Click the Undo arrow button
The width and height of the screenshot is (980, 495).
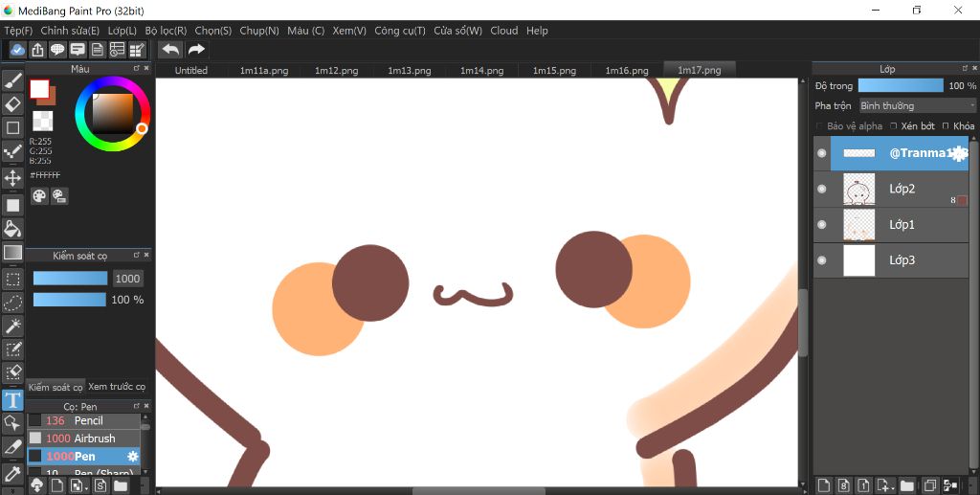coord(170,50)
